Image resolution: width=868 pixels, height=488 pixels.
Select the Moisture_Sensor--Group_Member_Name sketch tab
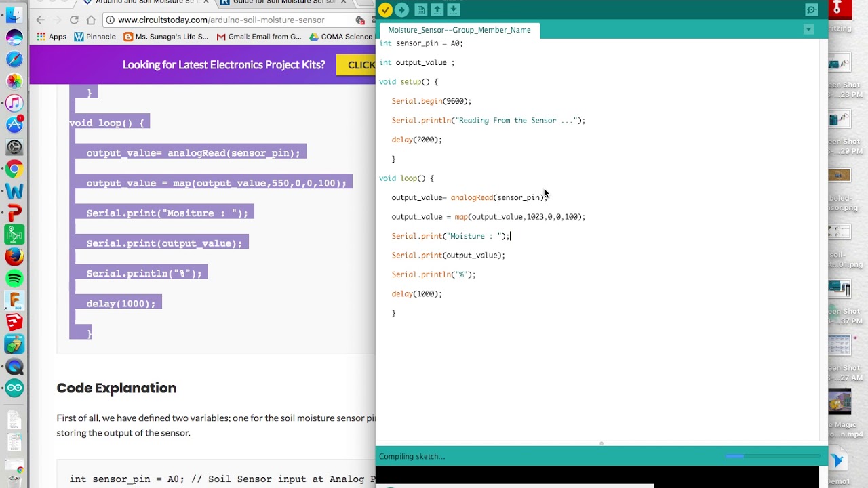tap(459, 30)
